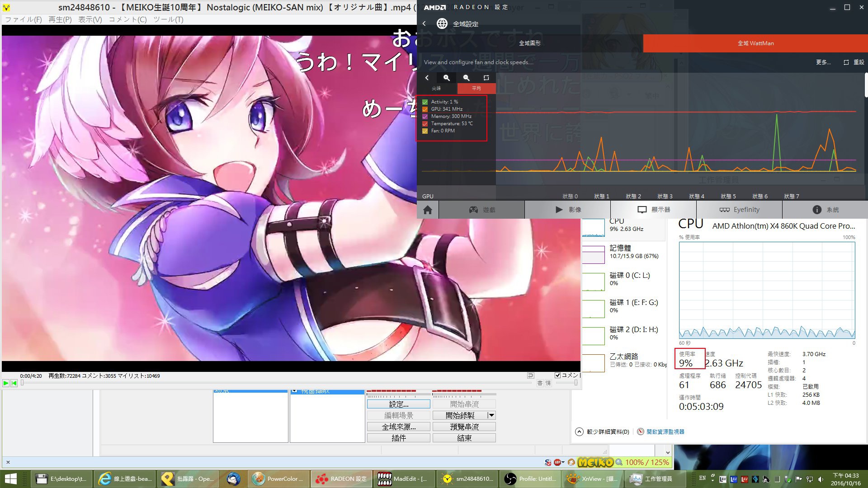This screenshot has height=488, width=868.
Task: Click the 設定... button in OBS
Action: tap(398, 404)
